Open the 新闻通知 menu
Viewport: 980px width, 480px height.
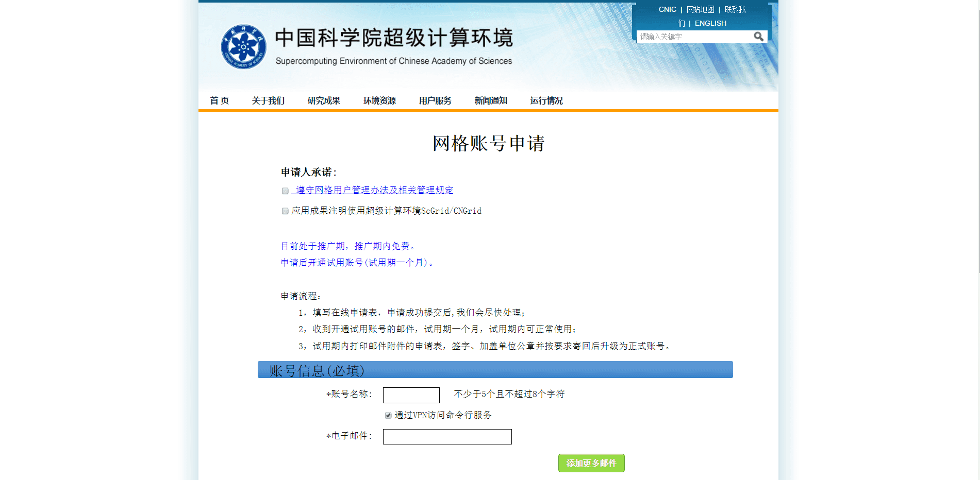pos(491,100)
